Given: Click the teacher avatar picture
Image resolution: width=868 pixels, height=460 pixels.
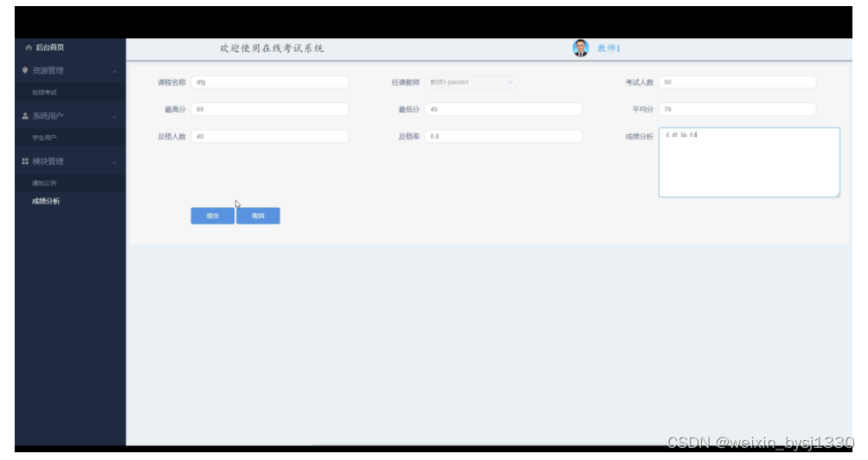Looking at the screenshot, I should click(580, 49).
